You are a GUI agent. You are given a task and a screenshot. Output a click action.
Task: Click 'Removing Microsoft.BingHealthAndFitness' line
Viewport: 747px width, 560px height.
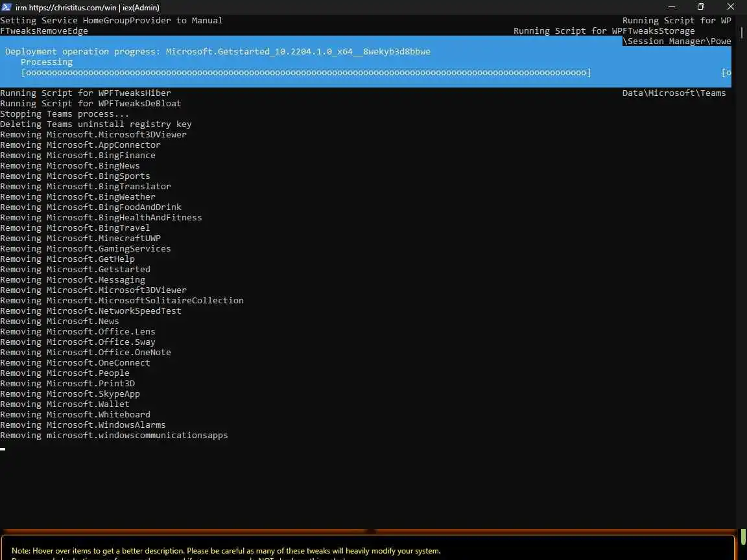pos(101,218)
